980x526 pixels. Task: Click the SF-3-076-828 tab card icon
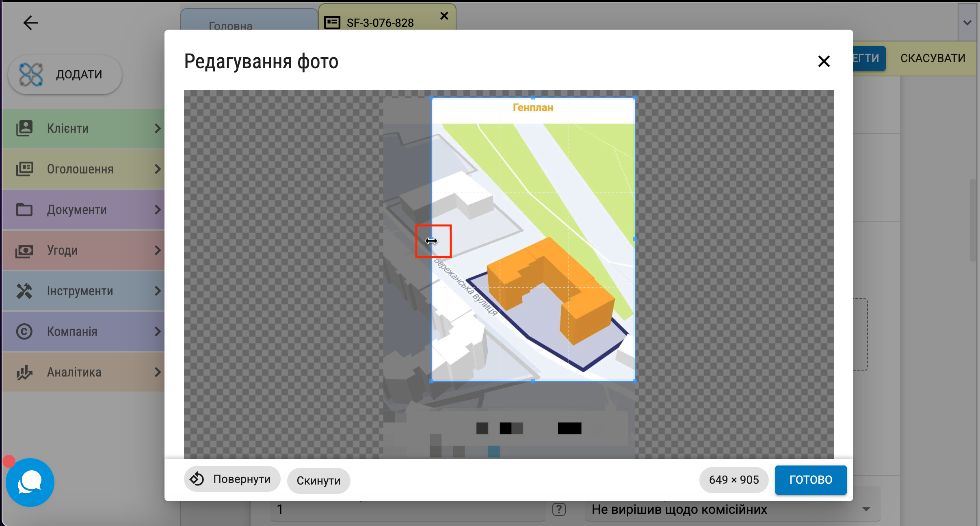click(x=332, y=23)
